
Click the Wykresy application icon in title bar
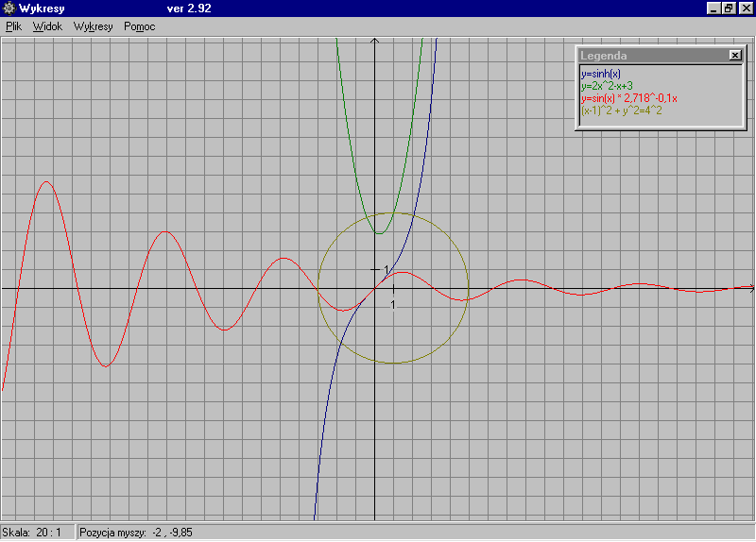point(9,8)
